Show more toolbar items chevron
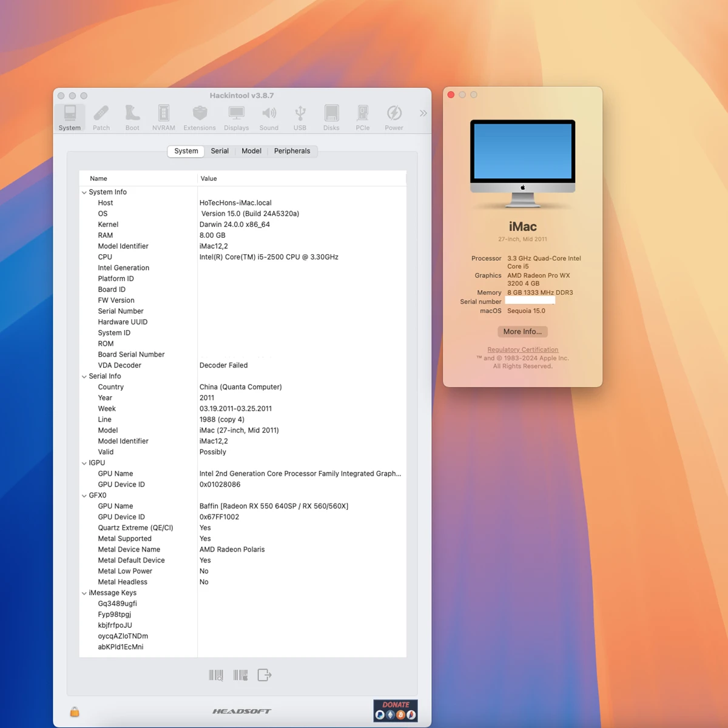Viewport: 728px width, 728px height. [x=423, y=113]
